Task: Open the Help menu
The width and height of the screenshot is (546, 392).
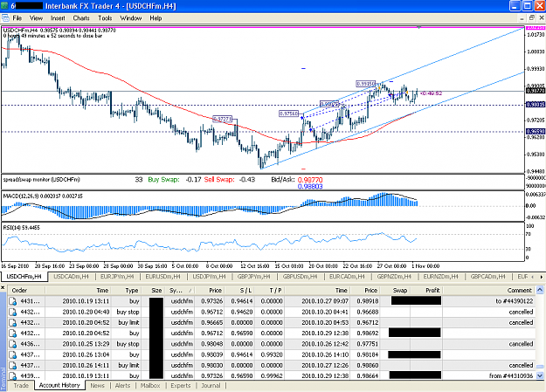Action: 156,18
